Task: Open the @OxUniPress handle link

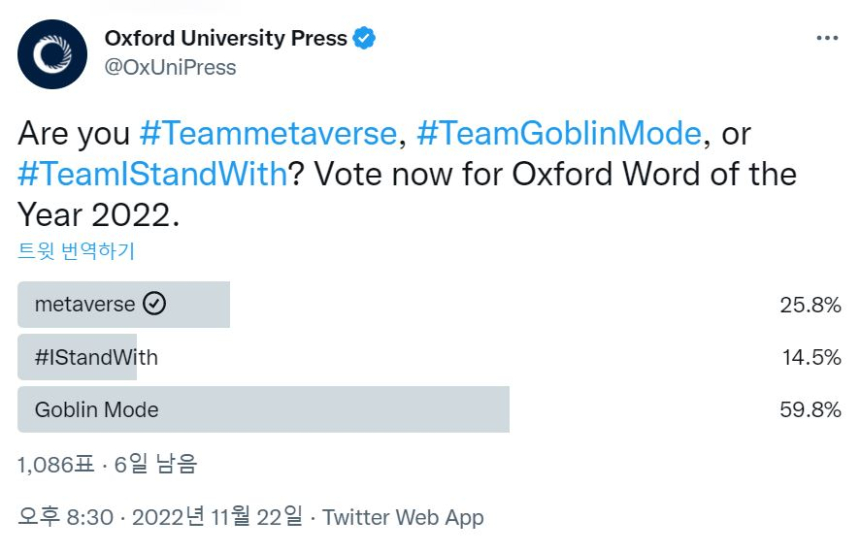Action: click(x=170, y=68)
